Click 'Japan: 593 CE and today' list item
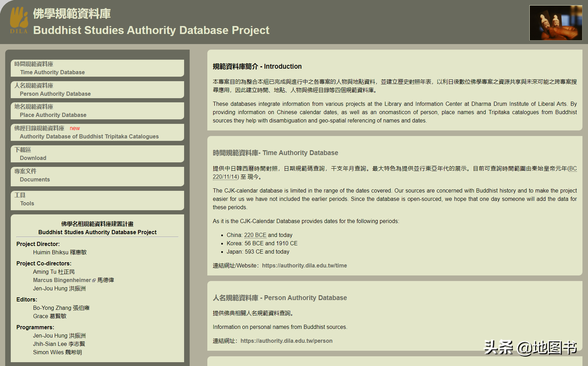The width and height of the screenshot is (588, 366). point(258,252)
